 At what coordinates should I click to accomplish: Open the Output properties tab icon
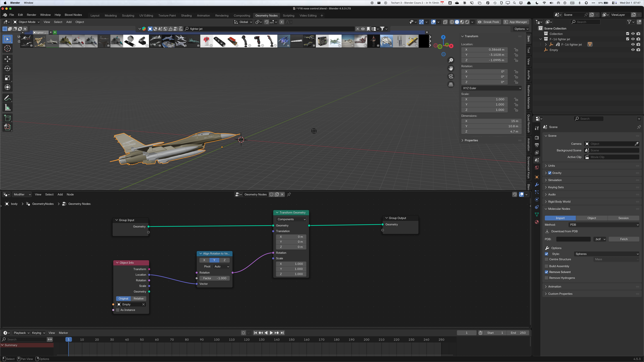(537, 145)
